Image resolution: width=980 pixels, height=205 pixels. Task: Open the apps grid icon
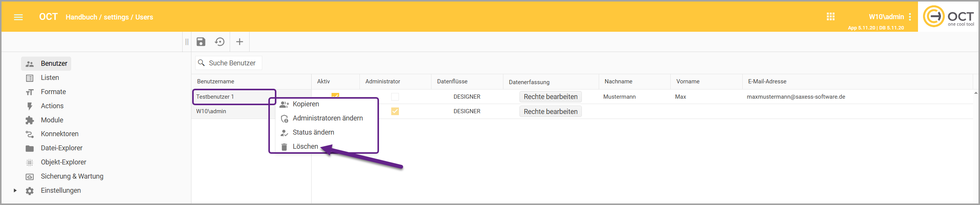830,17
